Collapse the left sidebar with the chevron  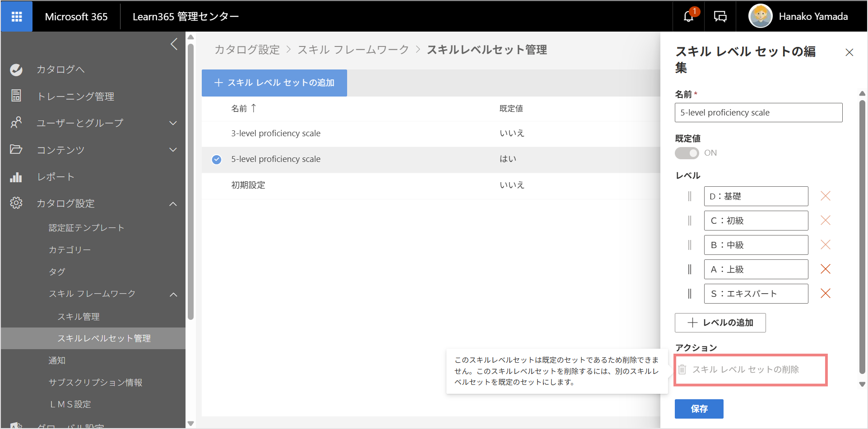coord(174,44)
